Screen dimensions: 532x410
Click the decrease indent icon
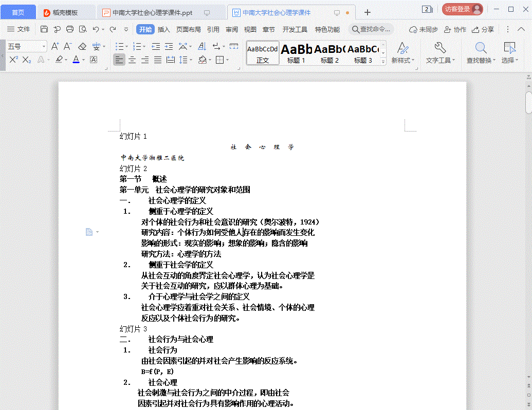point(156,46)
